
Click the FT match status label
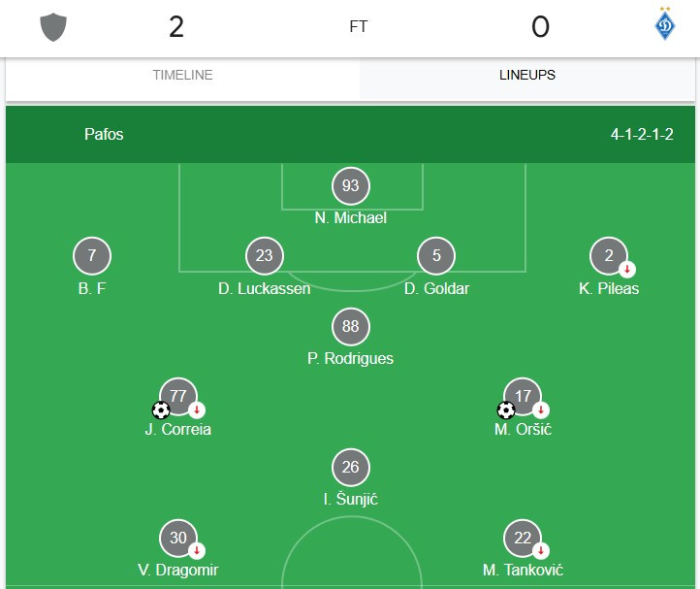coord(359,27)
